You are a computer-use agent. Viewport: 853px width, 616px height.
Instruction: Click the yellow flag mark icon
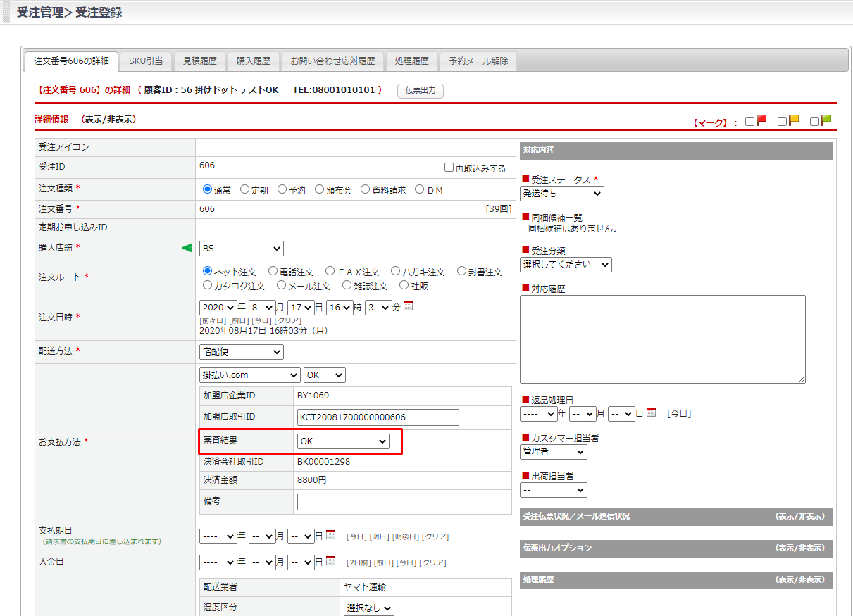[x=794, y=120]
